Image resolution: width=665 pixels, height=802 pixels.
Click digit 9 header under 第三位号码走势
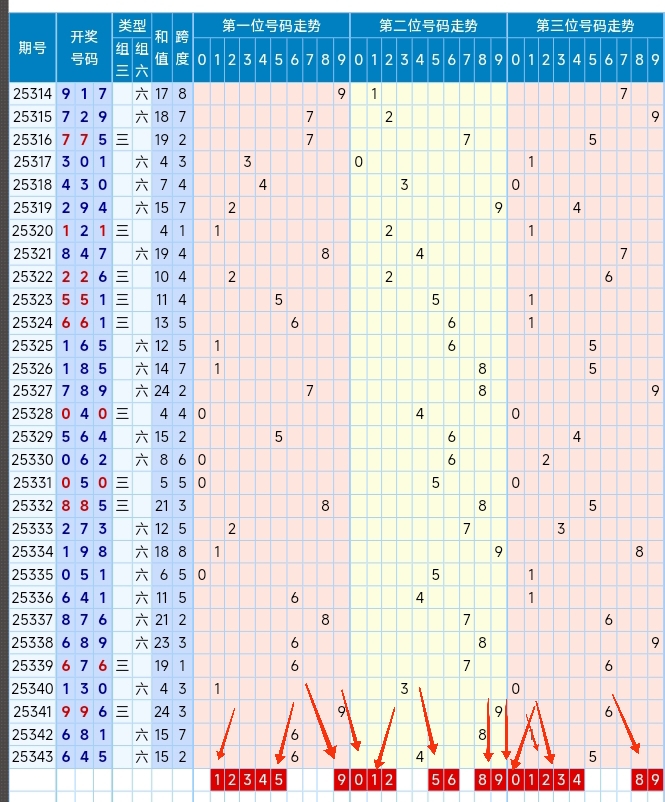click(x=655, y=60)
